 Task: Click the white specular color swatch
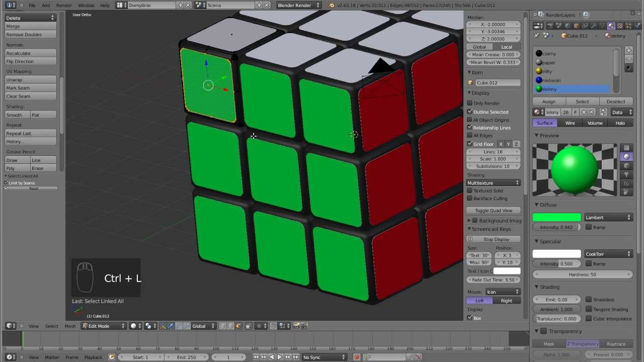click(556, 254)
